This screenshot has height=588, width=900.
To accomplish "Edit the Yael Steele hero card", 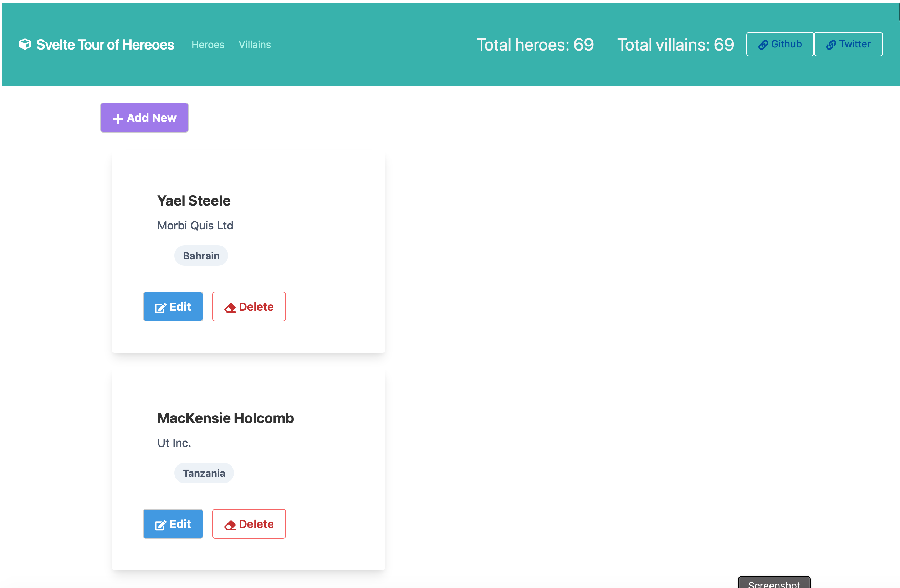I will pos(173,306).
